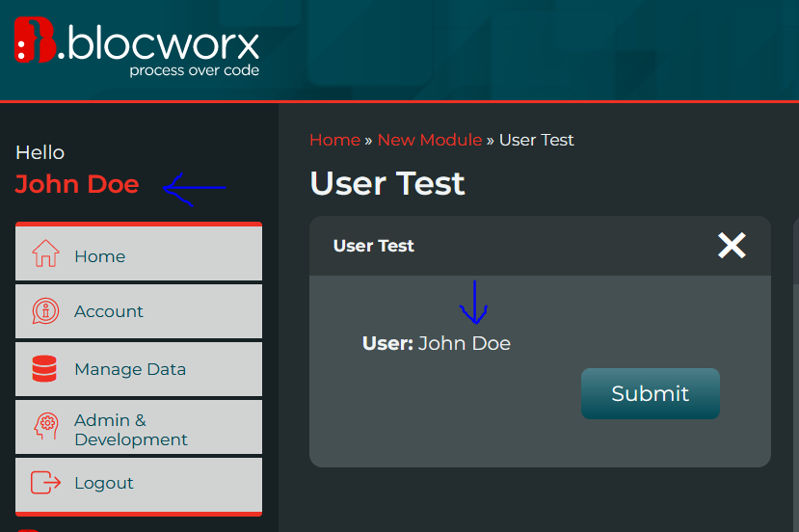Click the 'process over code' tagline
Image resolution: width=799 pixels, height=532 pixels.
click(x=194, y=69)
